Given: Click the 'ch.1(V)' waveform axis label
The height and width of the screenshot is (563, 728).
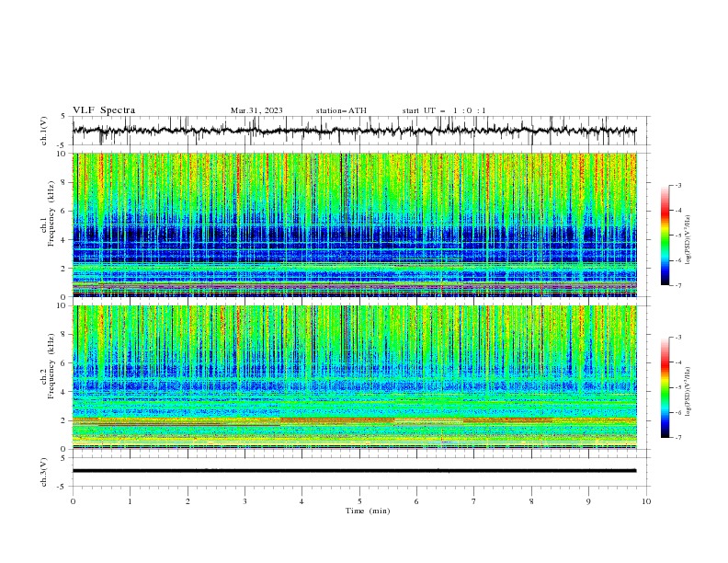Looking at the screenshot, I should pos(44,131).
